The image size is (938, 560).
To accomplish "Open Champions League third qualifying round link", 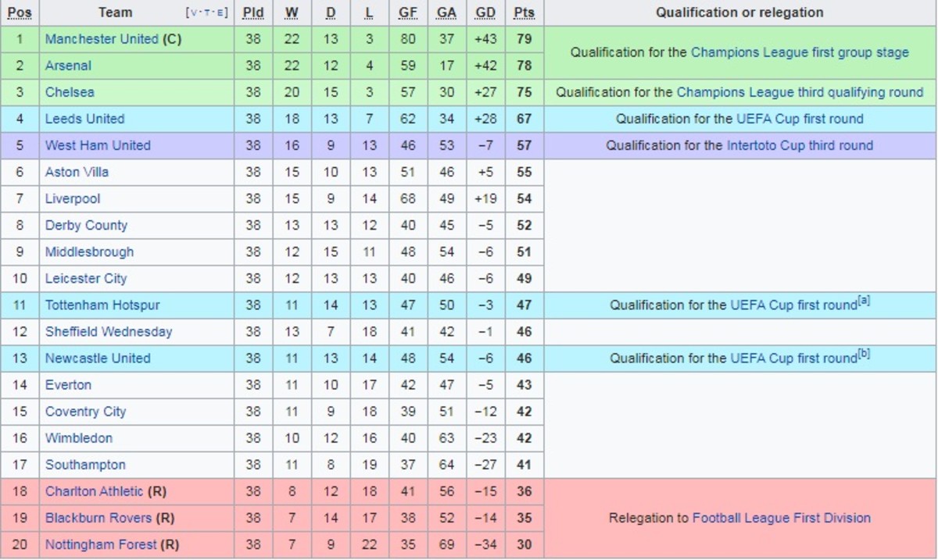I will coord(800,92).
